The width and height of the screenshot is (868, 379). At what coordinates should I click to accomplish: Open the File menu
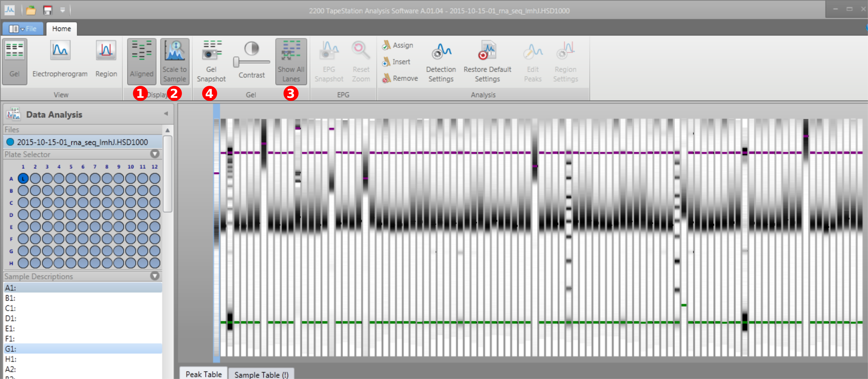click(23, 29)
